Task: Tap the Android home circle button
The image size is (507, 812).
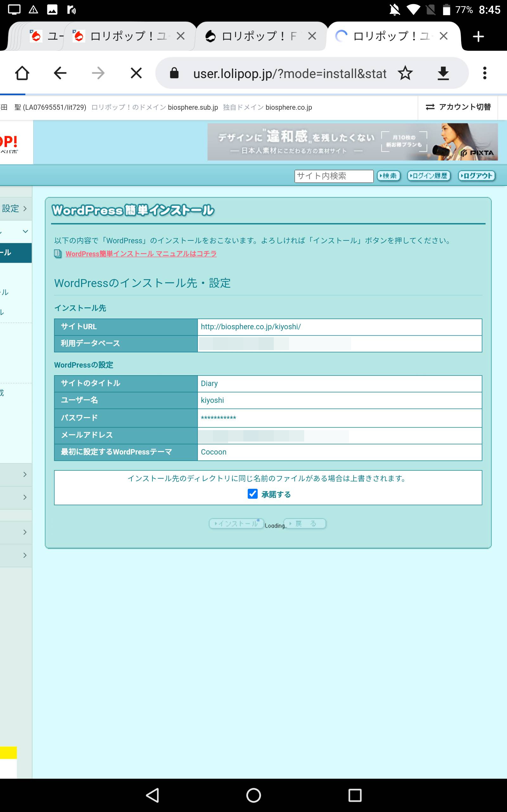Action: (x=253, y=795)
